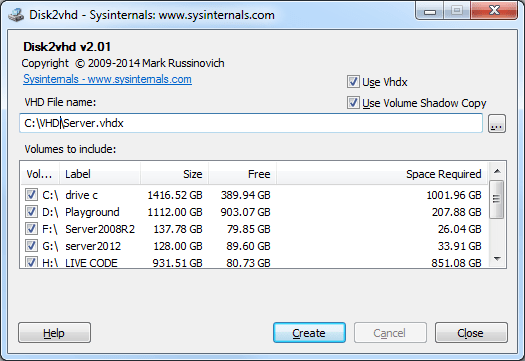The width and height of the screenshot is (525, 361).
Task: Open the browse (...) file dialog button
Action: pos(497,124)
